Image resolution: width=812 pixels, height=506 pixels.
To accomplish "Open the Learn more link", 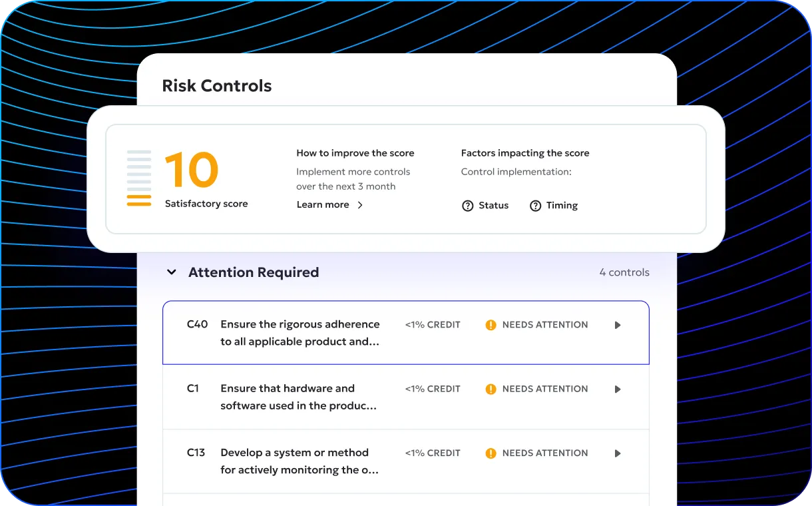I will point(323,205).
